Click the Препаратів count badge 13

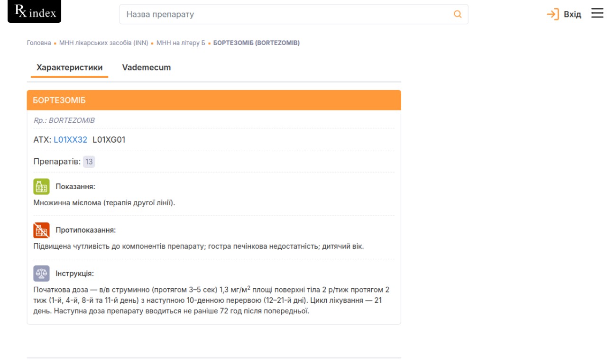point(89,162)
